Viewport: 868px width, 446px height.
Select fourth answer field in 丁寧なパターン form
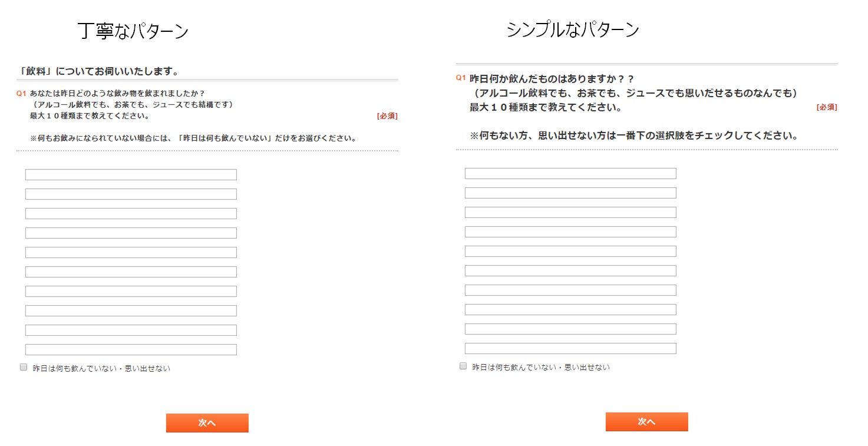point(131,233)
